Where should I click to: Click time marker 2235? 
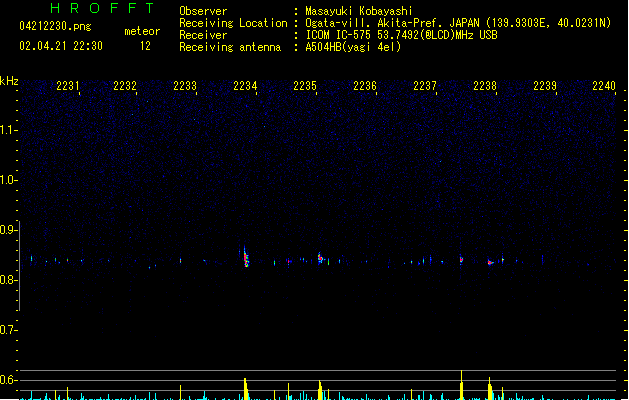pyautogui.click(x=305, y=86)
